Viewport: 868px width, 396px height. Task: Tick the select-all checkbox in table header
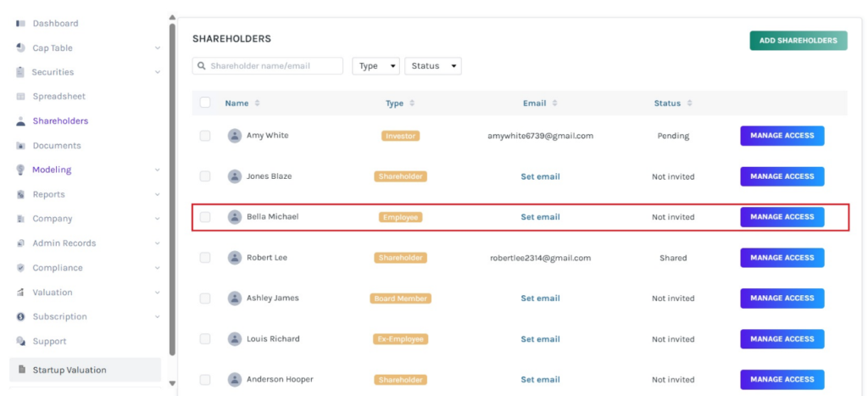205,103
